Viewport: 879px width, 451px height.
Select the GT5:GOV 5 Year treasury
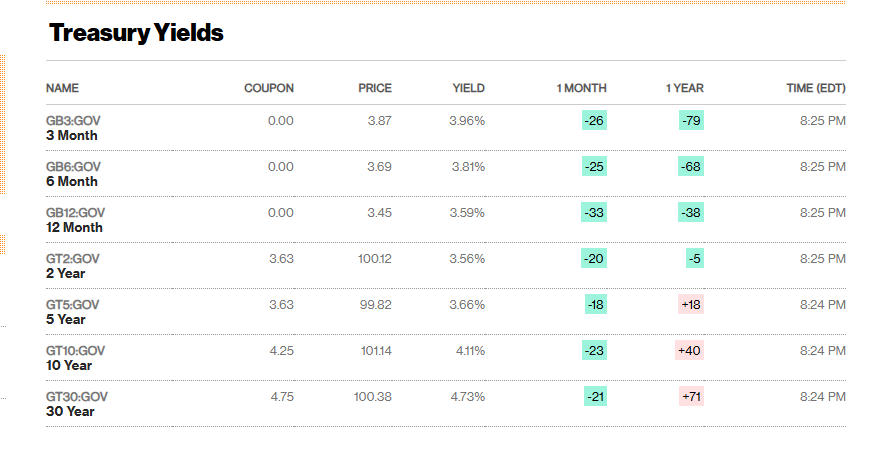pyautogui.click(x=72, y=312)
